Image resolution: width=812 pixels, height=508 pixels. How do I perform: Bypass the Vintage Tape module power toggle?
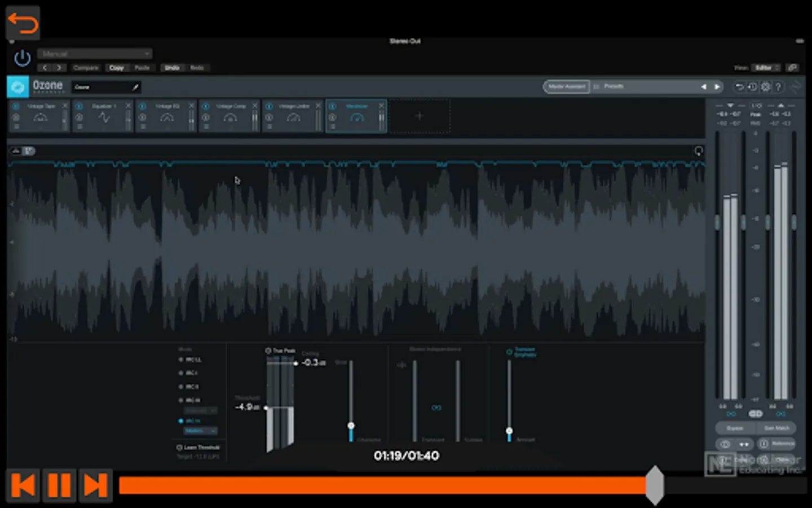click(16, 106)
